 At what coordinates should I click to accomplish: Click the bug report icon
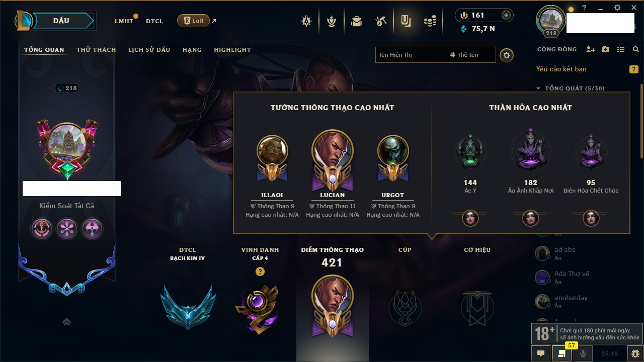coord(635,353)
